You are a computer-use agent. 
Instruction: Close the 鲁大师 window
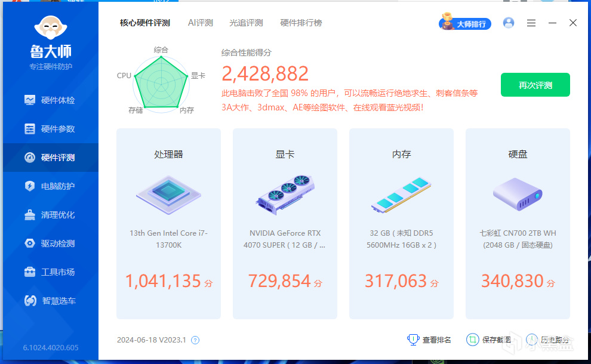[573, 23]
